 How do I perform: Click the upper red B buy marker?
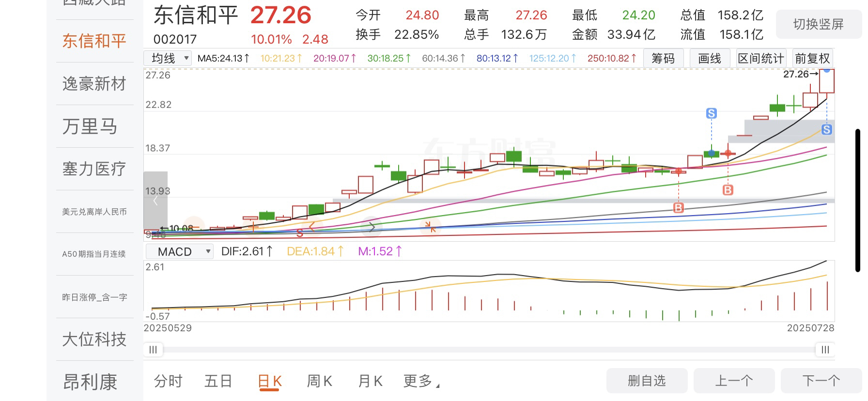tap(728, 190)
